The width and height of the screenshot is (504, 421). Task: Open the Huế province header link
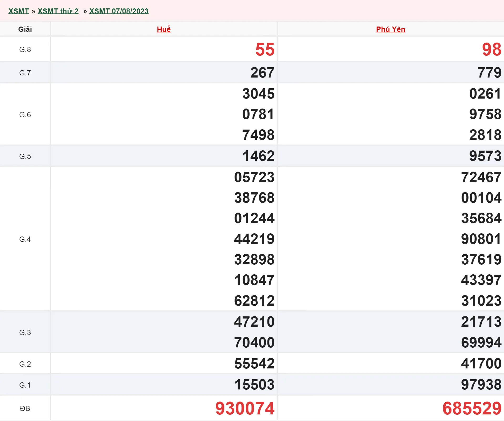163,29
